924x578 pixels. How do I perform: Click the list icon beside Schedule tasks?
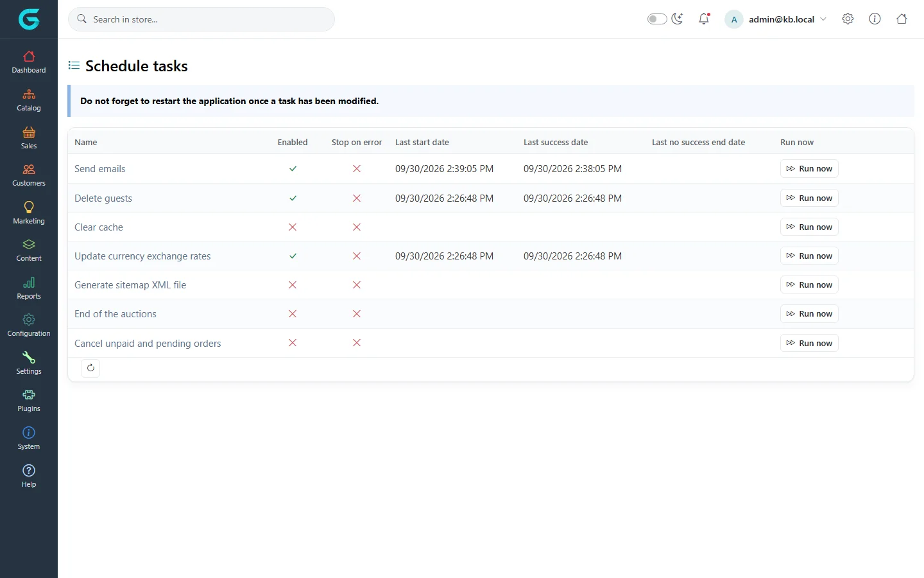74,66
